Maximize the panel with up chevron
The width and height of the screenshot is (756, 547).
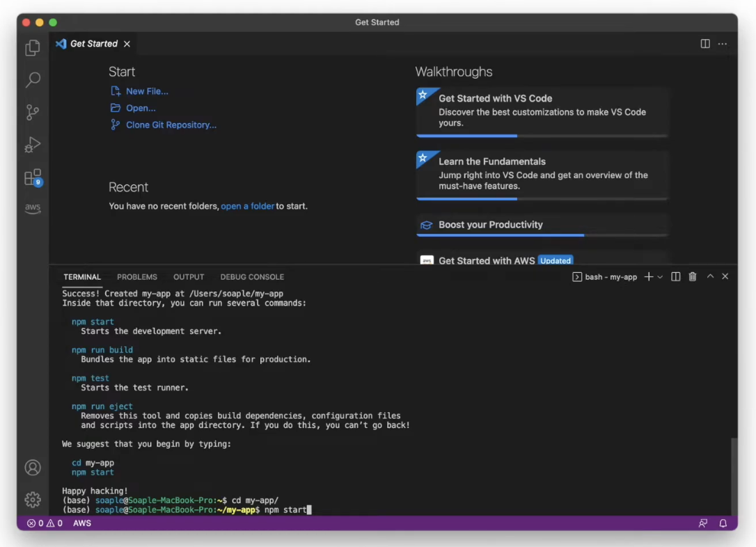710,277
